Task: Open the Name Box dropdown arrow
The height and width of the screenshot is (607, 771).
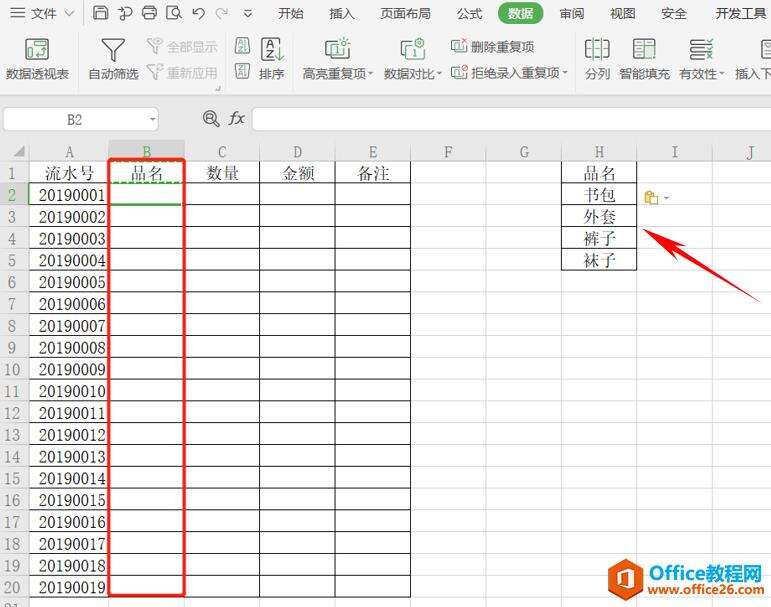Action: [152, 120]
